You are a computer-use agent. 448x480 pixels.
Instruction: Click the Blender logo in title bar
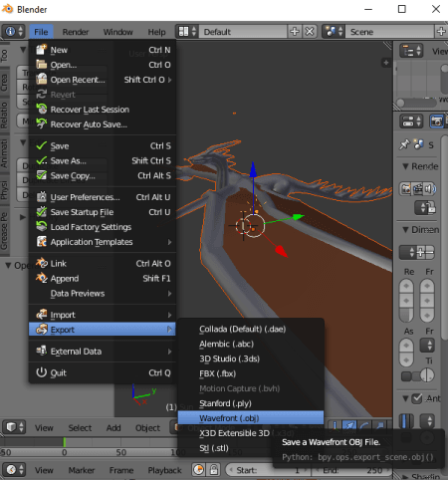[x=7, y=9]
